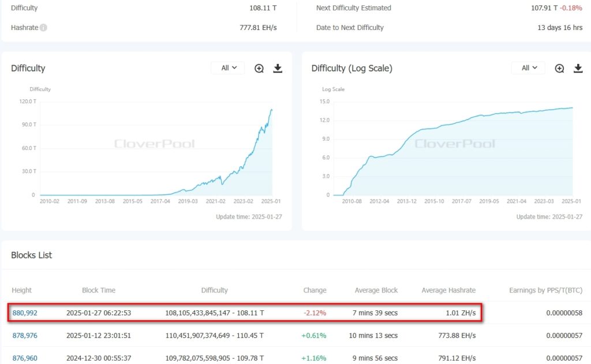The height and width of the screenshot is (364, 591).
Task: Download the Difficulty (Log Scale) chart data
Action: point(578,67)
